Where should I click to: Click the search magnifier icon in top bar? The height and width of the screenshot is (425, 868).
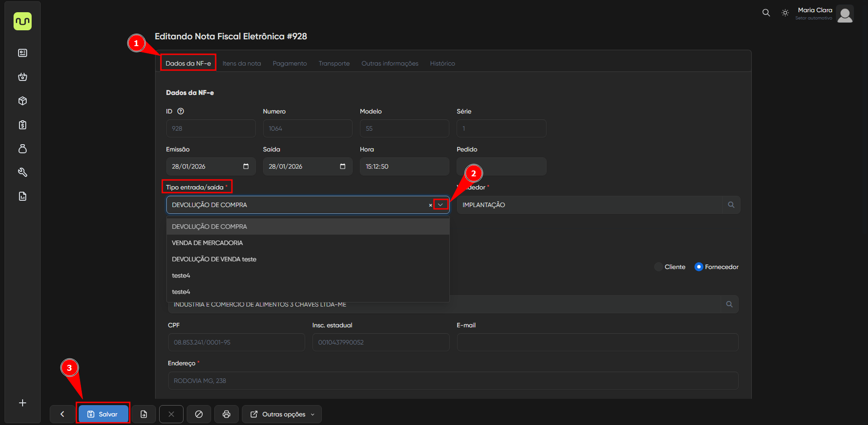(x=766, y=13)
